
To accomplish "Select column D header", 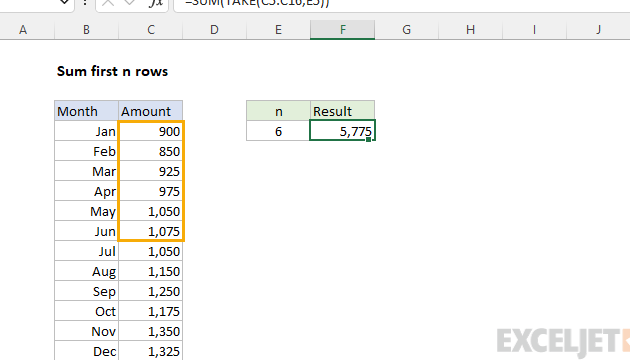I will tap(214, 30).
